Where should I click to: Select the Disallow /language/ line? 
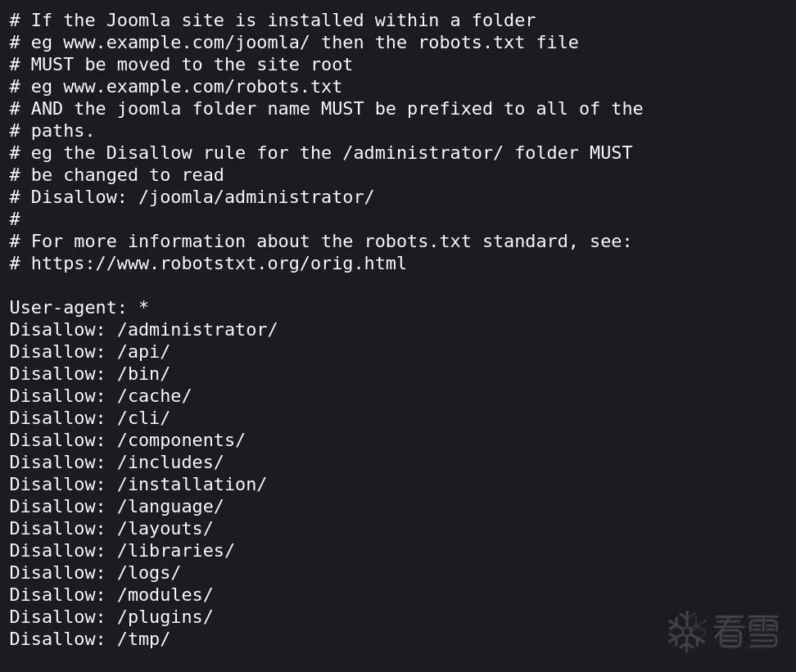(x=116, y=507)
